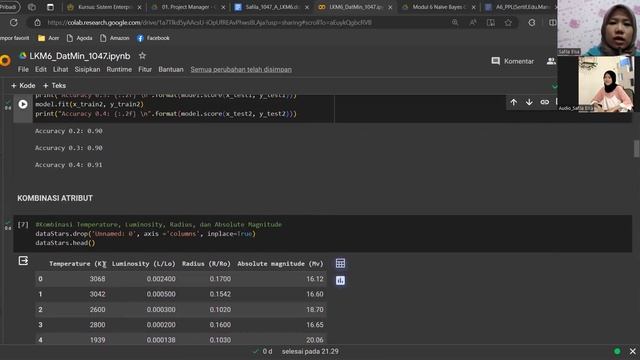Click cell [7] execution count
The width and height of the screenshot is (640, 360).
click(23, 224)
